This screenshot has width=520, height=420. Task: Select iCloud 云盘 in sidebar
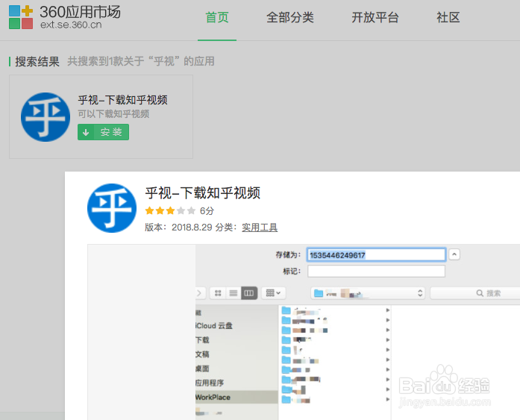pyautogui.click(x=214, y=326)
